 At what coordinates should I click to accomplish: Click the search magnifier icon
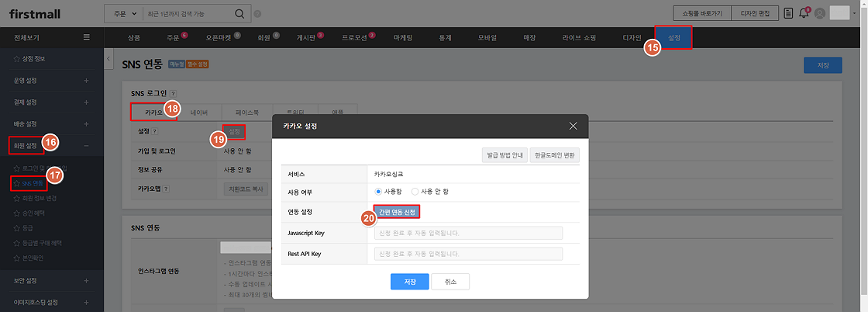[x=239, y=14]
